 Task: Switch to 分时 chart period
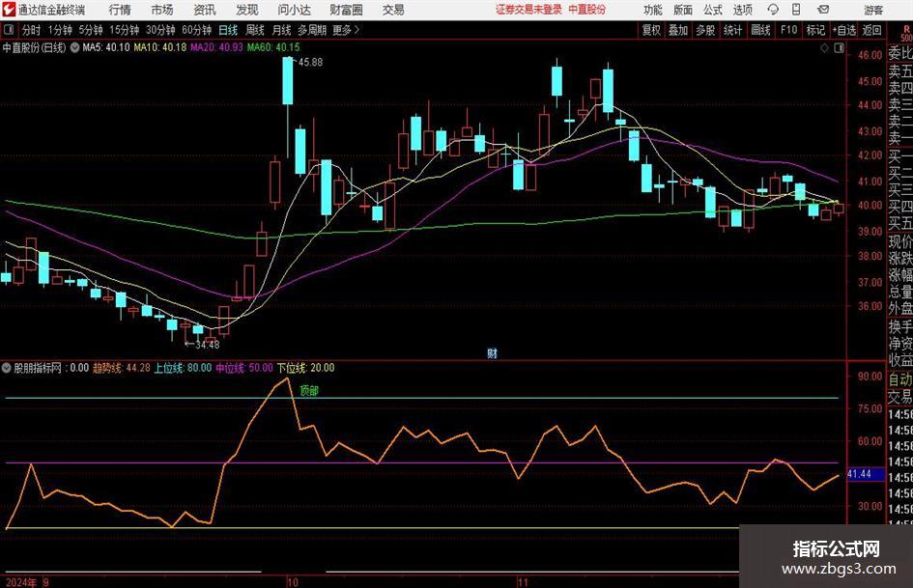[31, 30]
